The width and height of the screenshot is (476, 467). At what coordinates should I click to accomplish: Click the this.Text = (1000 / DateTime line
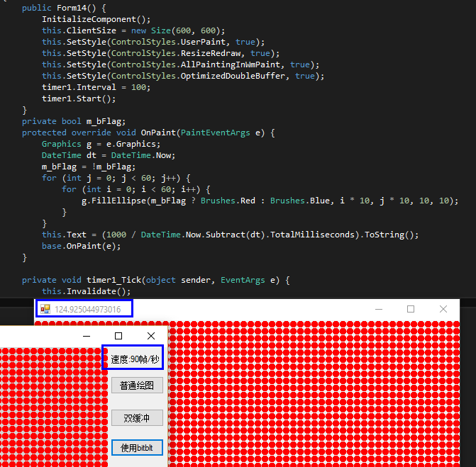pos(230,235)
